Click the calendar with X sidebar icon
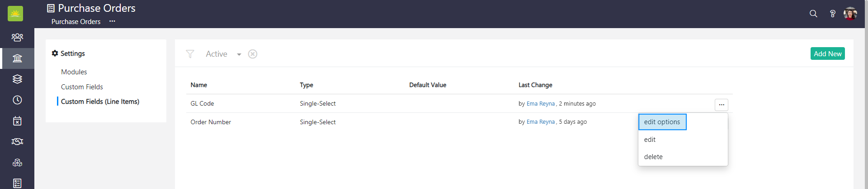 pyautogui.click(x=17, y=121)
